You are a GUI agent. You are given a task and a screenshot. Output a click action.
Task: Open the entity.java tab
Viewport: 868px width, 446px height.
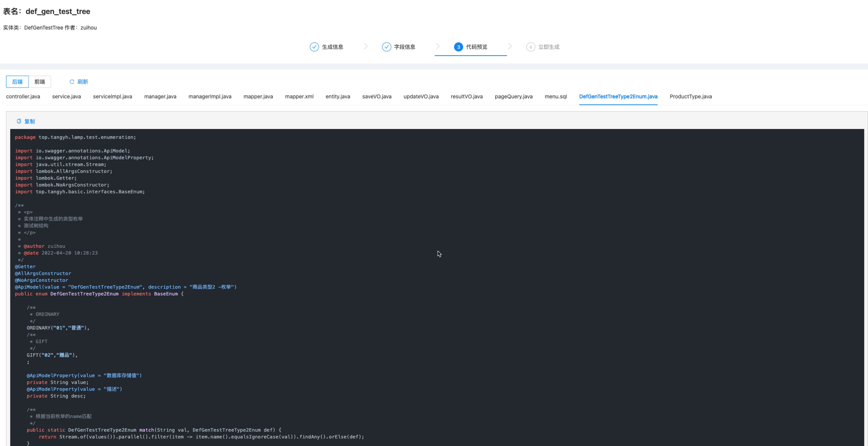tap(338, 97)
